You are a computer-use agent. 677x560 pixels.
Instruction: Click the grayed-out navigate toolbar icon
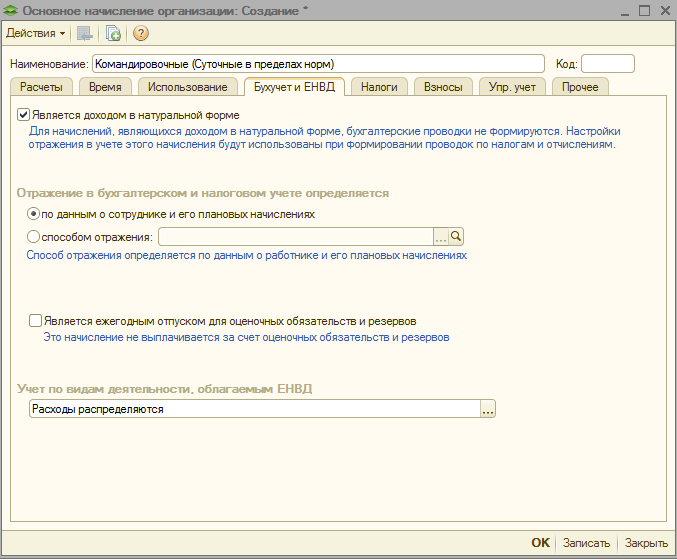(x=85, y=33)
